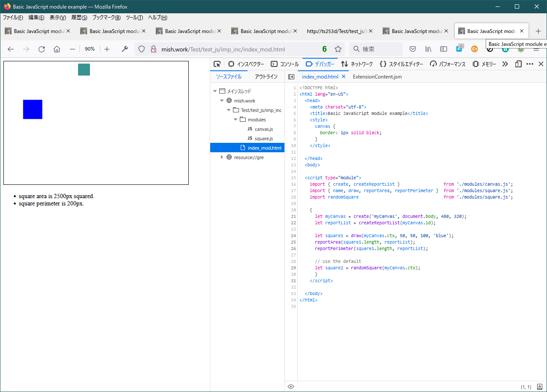Toggle responsive design mode

[x=518, y=64]
